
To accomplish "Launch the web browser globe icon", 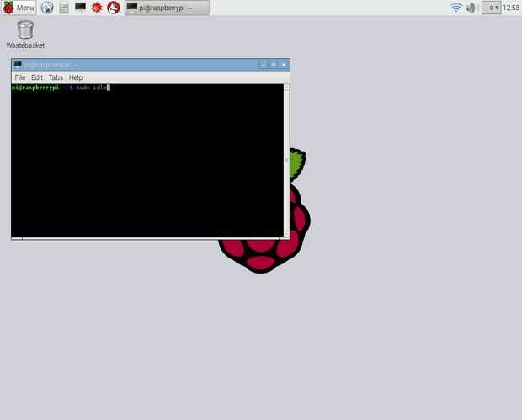I will pyautogui.click(x=47, y=8).
